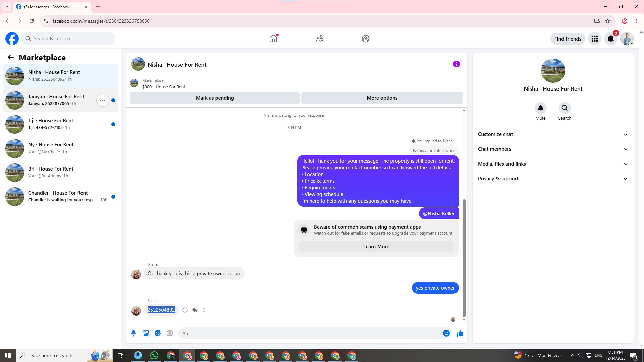Attach a file using the photo icon
This screenshot has width=644, height=362.
pyautogui.click(x=146, y=333)
